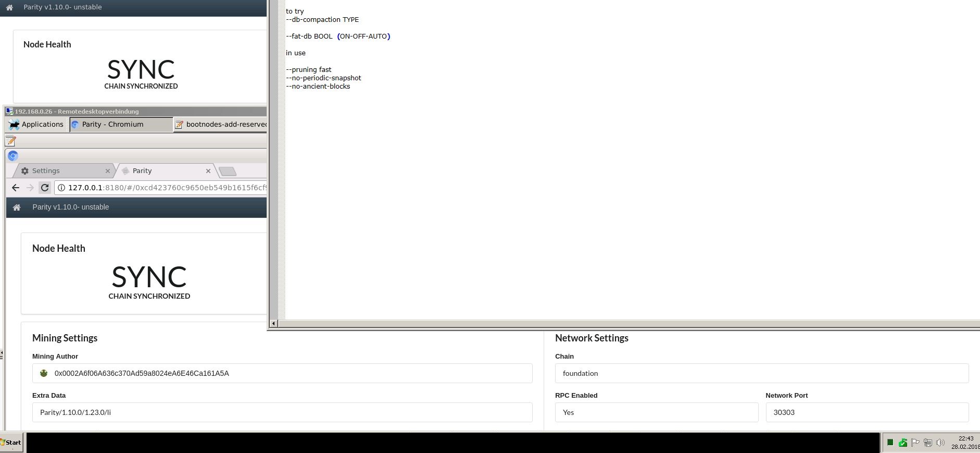Click the 'to try' line in the editor

tap(295, 11)
